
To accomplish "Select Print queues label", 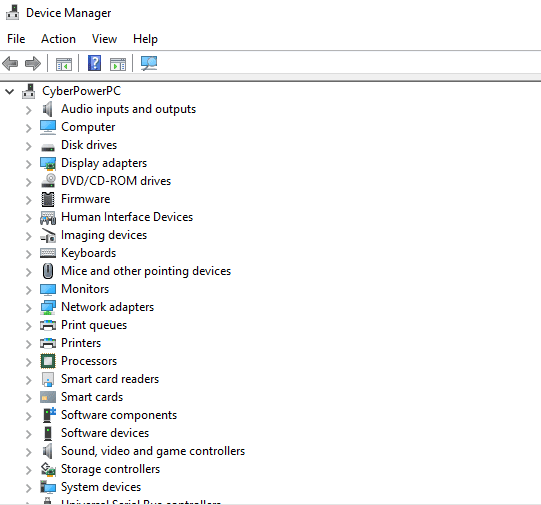I will 94,325.
